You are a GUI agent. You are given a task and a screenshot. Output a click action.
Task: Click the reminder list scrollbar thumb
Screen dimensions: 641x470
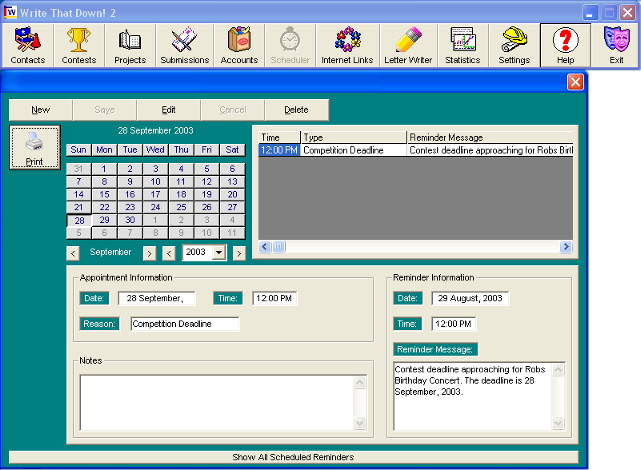point(279,246)
